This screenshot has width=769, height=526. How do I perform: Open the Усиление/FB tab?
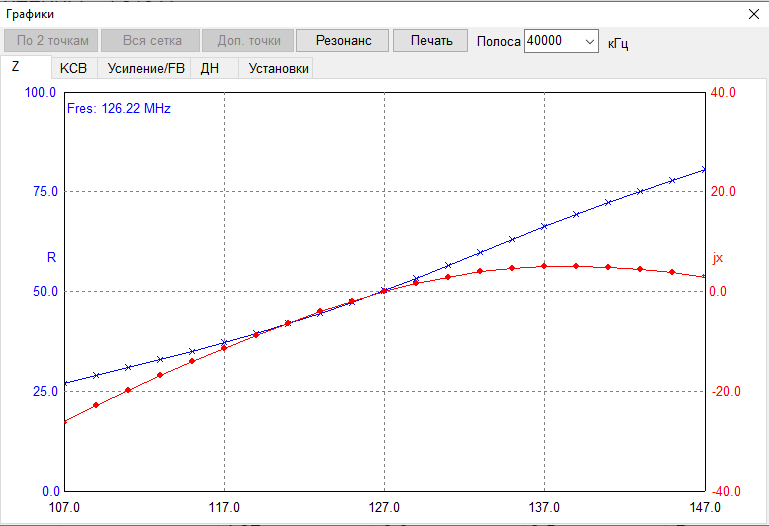click(x=145, y=68)
